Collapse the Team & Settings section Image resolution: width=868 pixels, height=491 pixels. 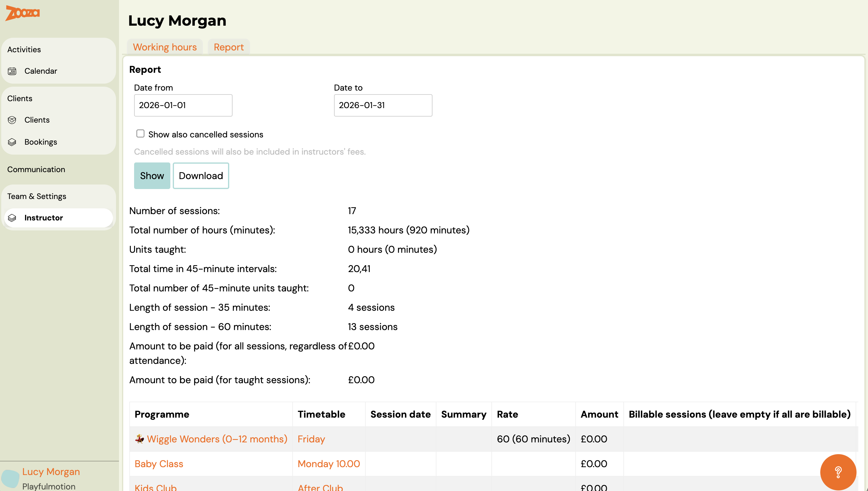tap(37, 196)
